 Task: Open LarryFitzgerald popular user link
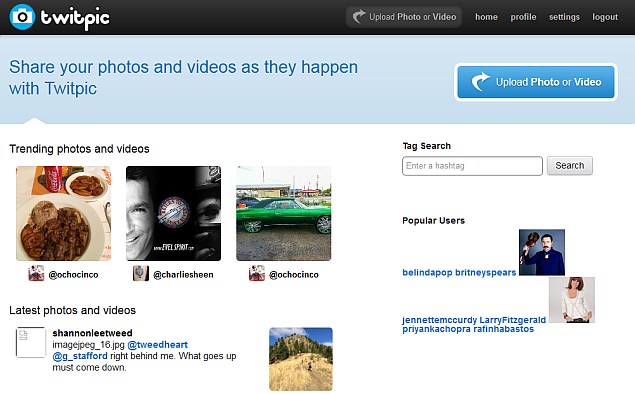(513, 320)
